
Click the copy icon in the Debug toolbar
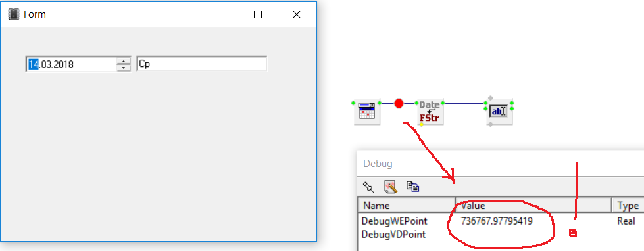point(412,187)
